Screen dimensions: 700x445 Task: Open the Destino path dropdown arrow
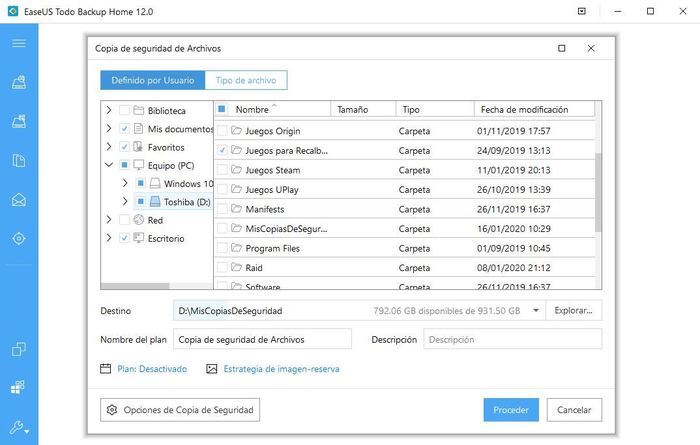click(x=536, y=311)
